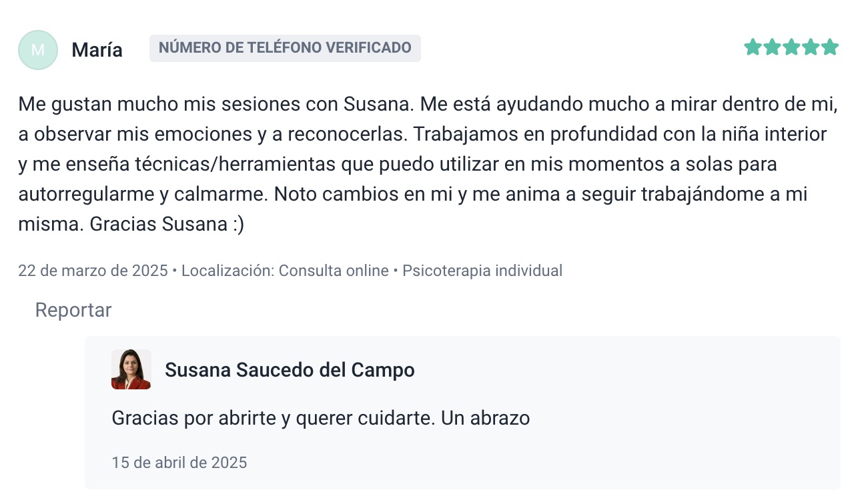Click the Localización: Consulta online text
The width and height of the screenshot is (858, 504).
[x=285, y=271]
